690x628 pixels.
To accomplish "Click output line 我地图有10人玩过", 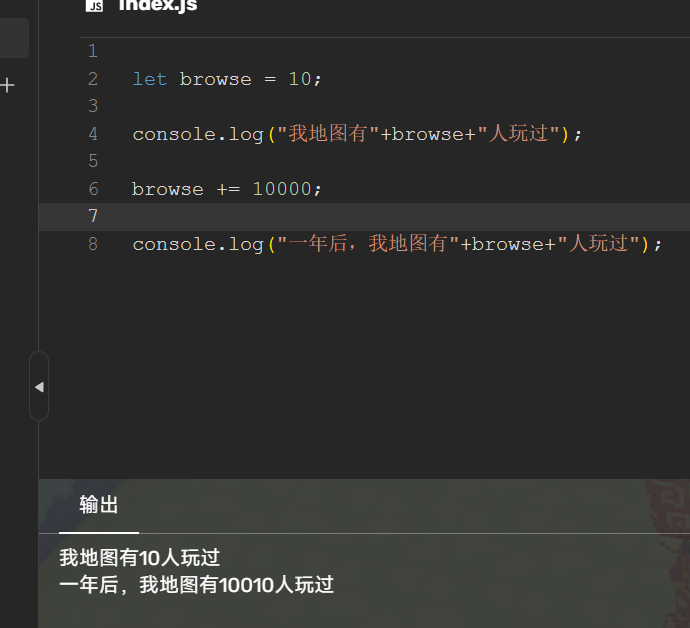I will [139, 558].
